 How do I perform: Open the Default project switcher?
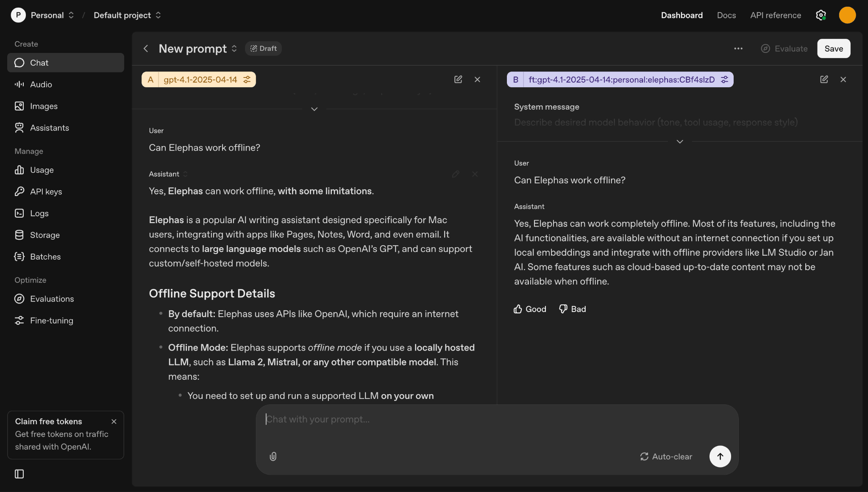point(127,15)
